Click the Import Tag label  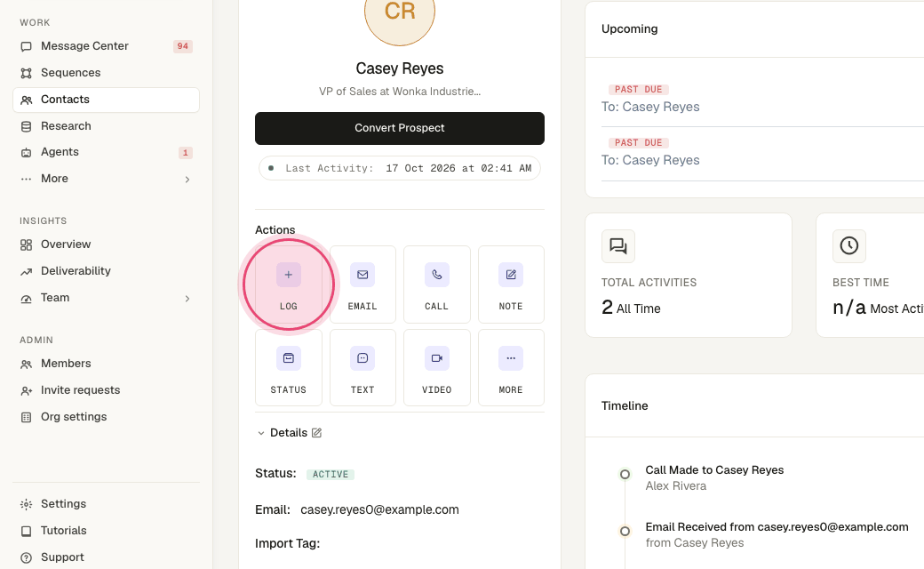[x=288, y=543]
